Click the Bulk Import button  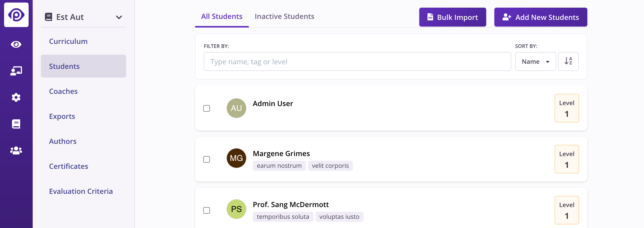point(452,17)
